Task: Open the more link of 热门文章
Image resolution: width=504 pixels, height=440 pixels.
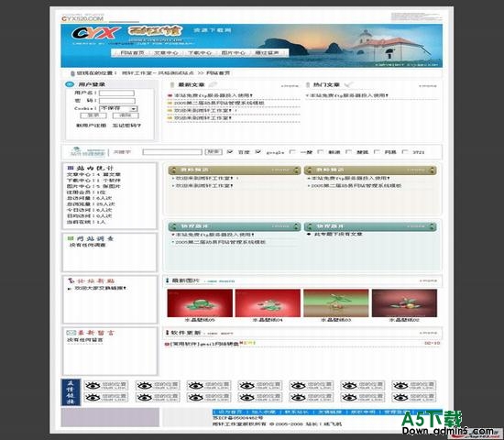Action: (428, 86)
